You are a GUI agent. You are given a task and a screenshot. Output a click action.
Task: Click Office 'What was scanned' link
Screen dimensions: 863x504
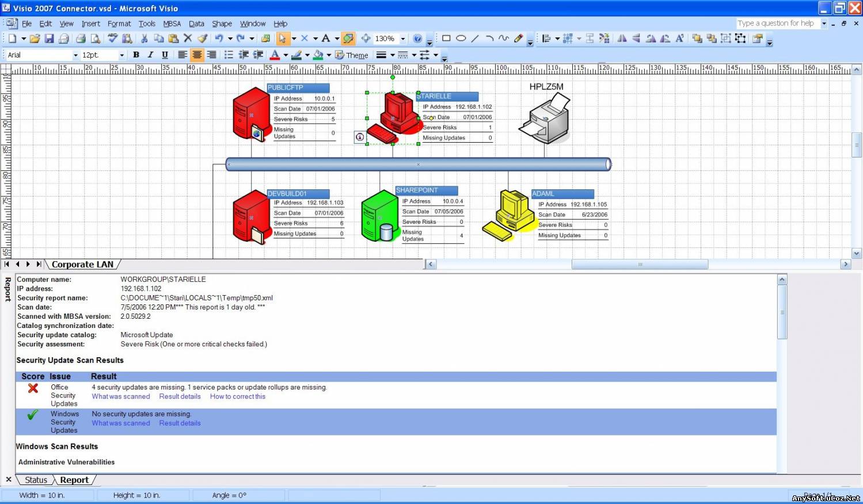121,396
